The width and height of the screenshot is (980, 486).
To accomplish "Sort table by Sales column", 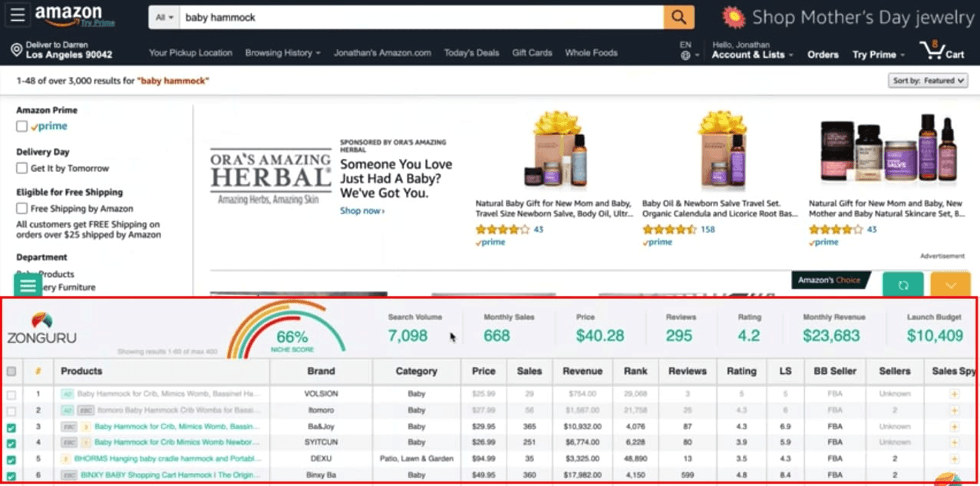I will pyautogui.click(x=530, y=371).
